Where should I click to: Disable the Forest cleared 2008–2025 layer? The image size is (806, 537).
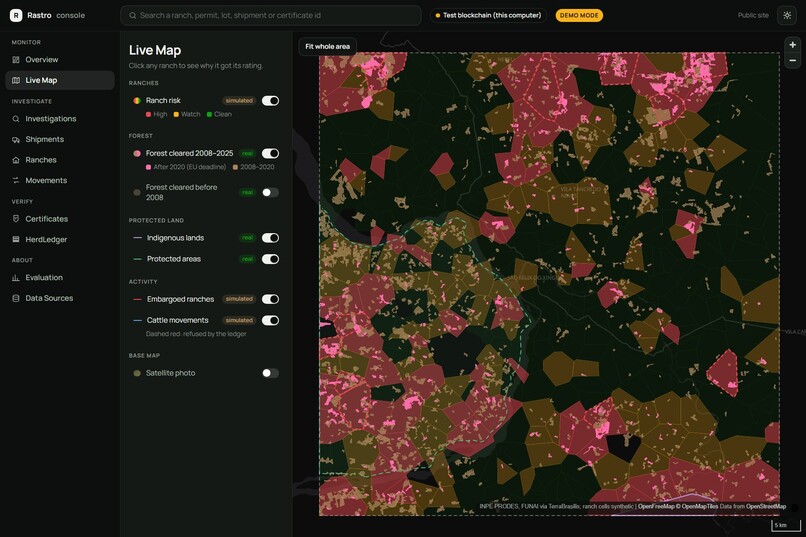coord(270,153)
